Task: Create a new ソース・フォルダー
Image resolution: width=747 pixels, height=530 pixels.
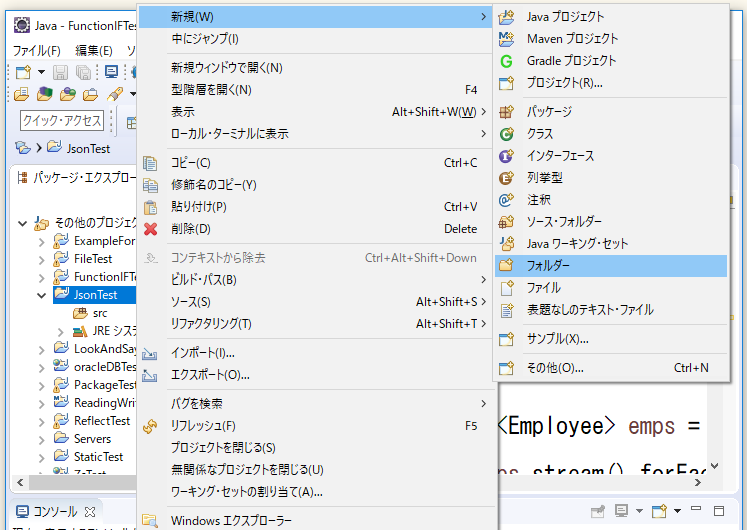Action: 611,221
